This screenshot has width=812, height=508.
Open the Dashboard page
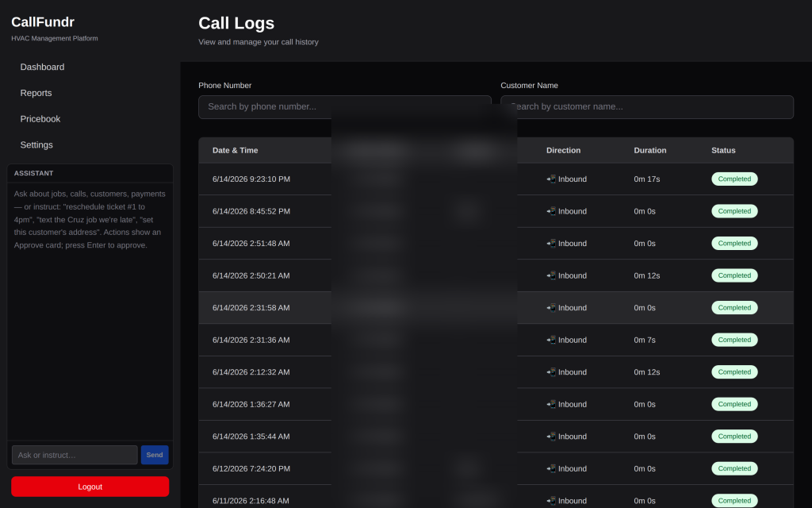(43, 67)
